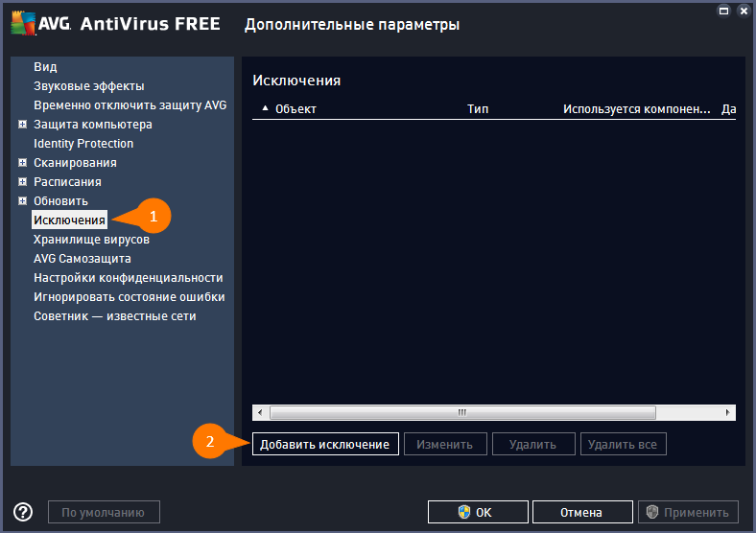Sort exceptions by the Тип column
Image resolution: width=756 pixels, height=533 pixels.
[x=478, y=109]
